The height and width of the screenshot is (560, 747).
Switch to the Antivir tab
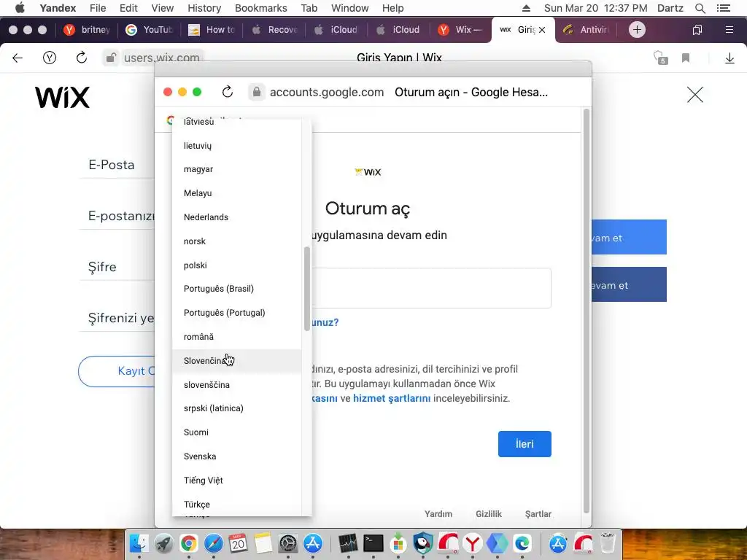[x=586, y=29]
